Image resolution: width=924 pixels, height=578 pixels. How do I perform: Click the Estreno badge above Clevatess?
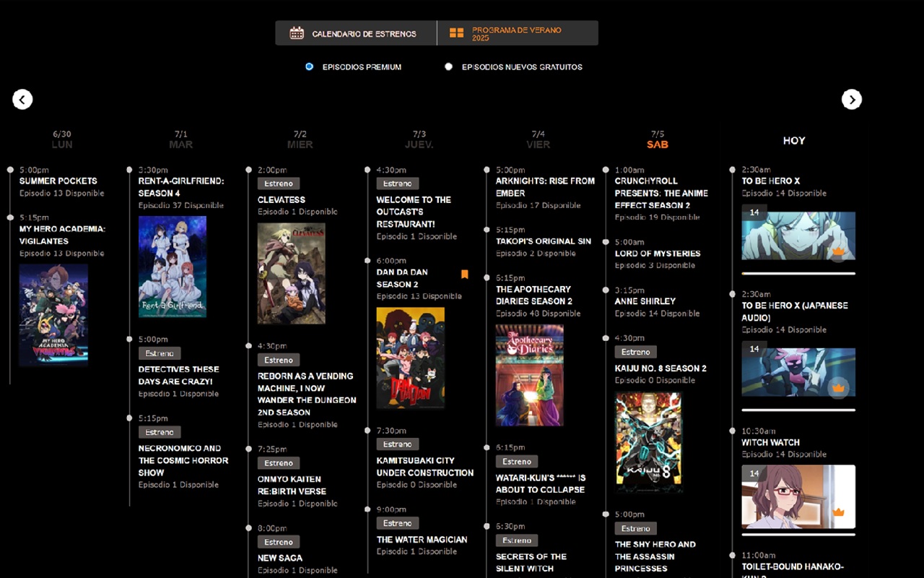(x=279, y=184)
